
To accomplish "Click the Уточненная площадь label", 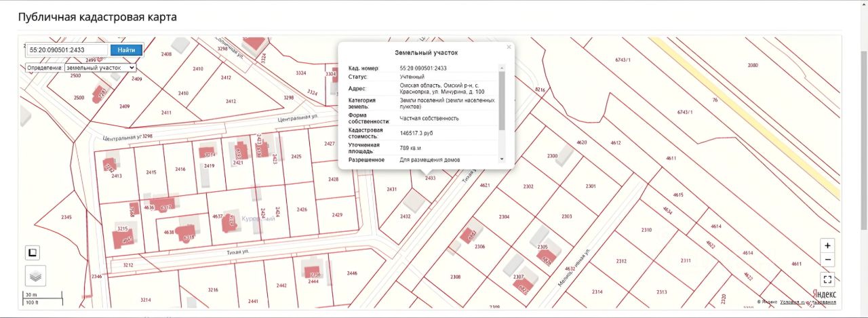I will [364, 148].
